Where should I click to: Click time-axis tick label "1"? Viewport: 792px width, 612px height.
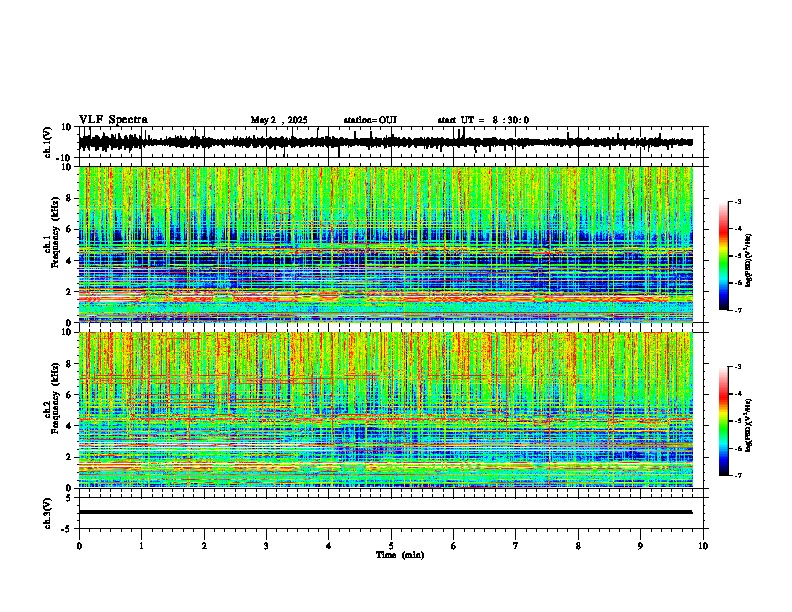(141, 546)
